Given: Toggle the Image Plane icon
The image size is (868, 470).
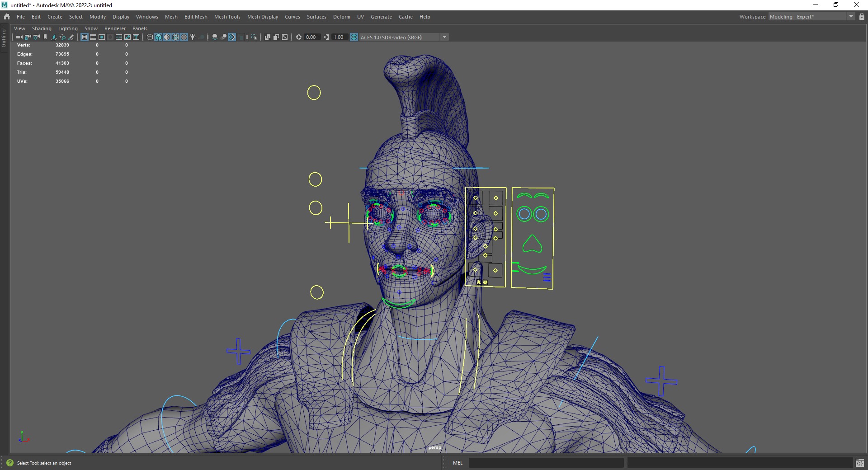Looking at the screenshot, I should (x=54, y=37).
